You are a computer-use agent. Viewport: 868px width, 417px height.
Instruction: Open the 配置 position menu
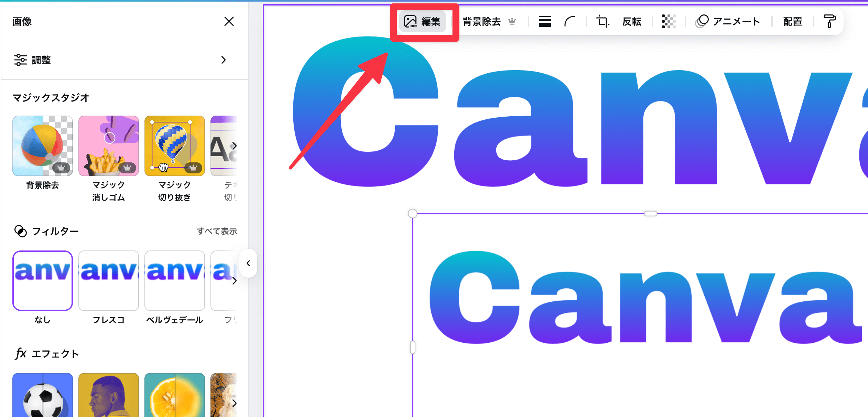(792, 22)
